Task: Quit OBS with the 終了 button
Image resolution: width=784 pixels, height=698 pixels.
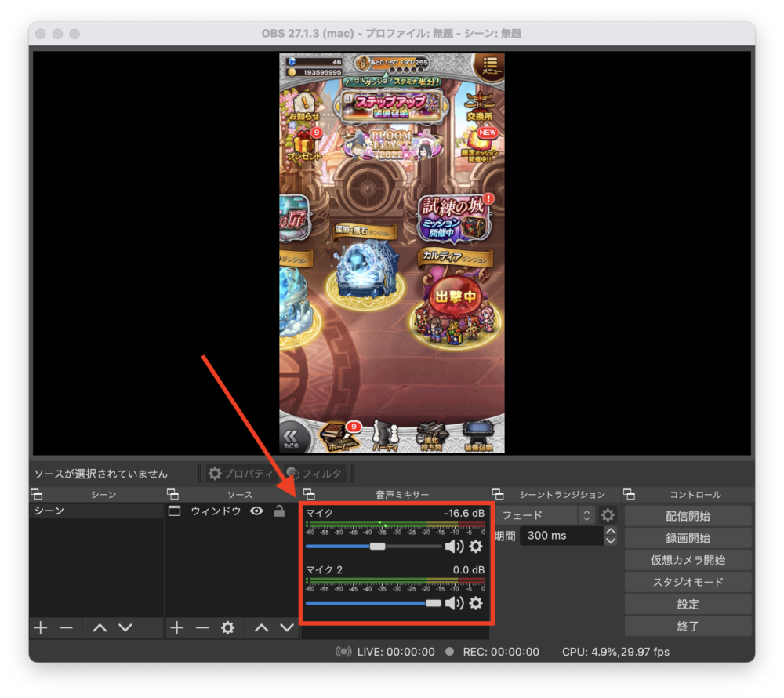Action: pyautogui.click(x=688, y=626)
